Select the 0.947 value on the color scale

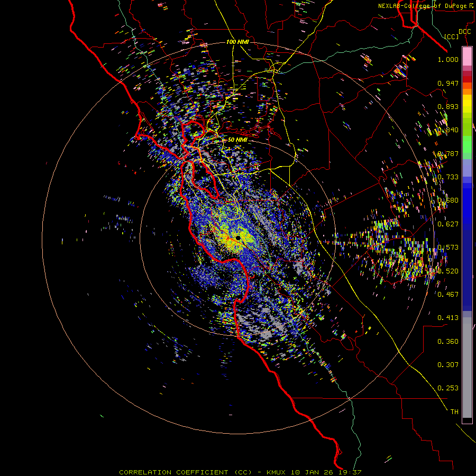[x=448, y=83]
